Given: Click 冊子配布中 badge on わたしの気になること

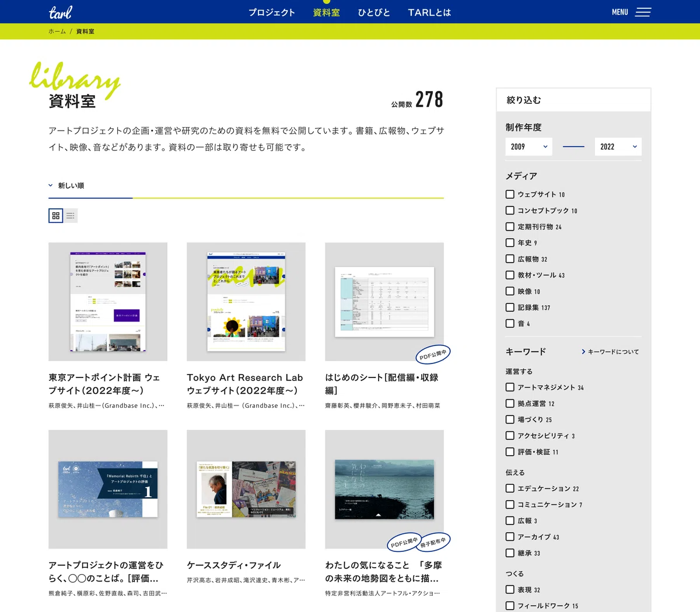Looking at the screenshot, I should click(433, 542).
